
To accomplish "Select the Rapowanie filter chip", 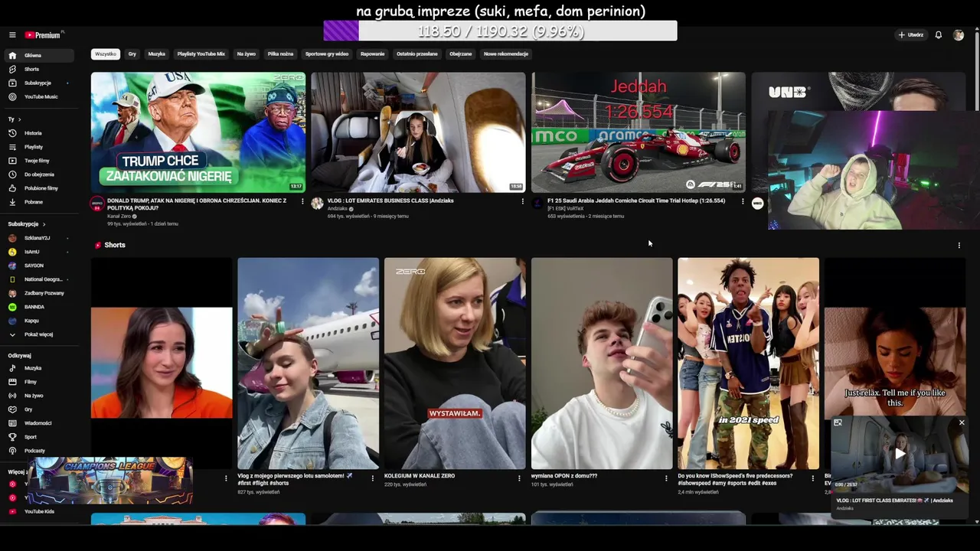I will [372, 54].
